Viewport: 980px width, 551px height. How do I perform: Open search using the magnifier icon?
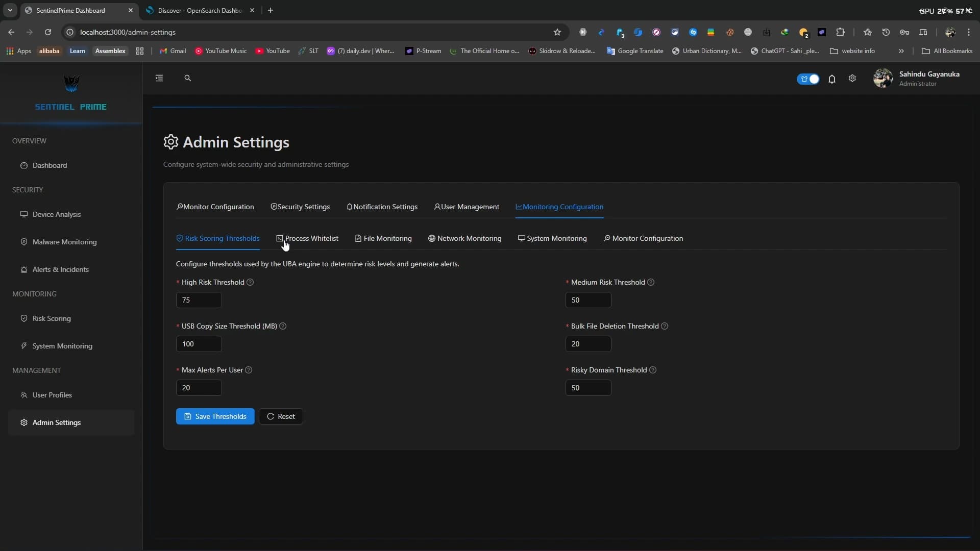point(187,78)
